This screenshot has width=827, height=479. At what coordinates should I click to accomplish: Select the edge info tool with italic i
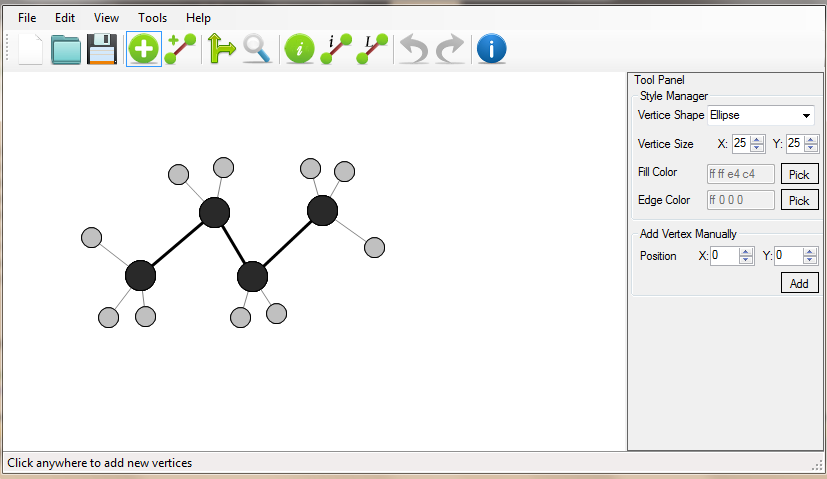pos(336,49)
